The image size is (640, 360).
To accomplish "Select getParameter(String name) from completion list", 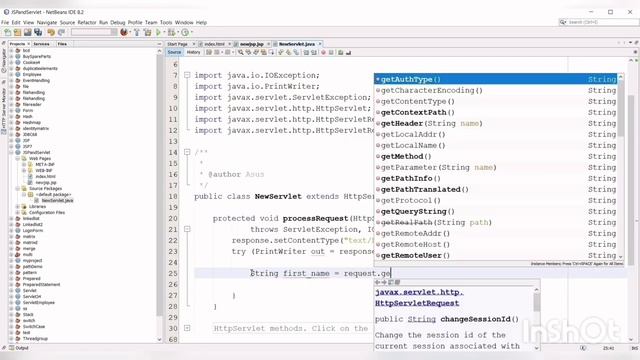I will (496, 167).
